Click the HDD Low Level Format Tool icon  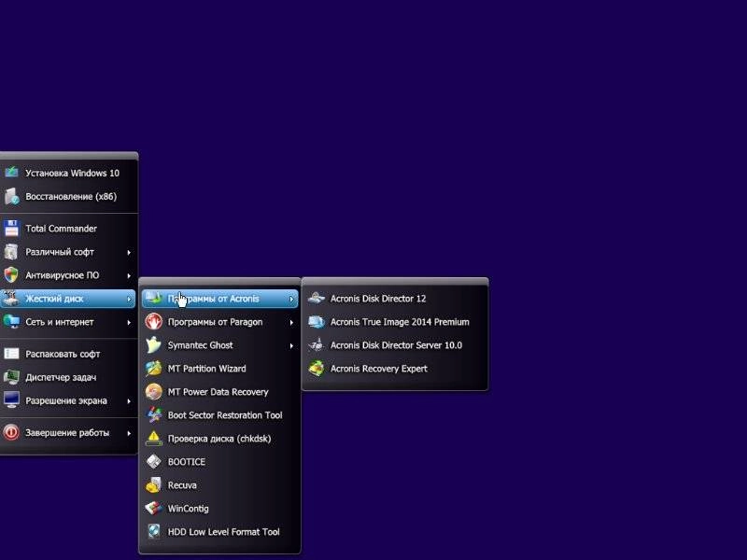coord(153,531)
